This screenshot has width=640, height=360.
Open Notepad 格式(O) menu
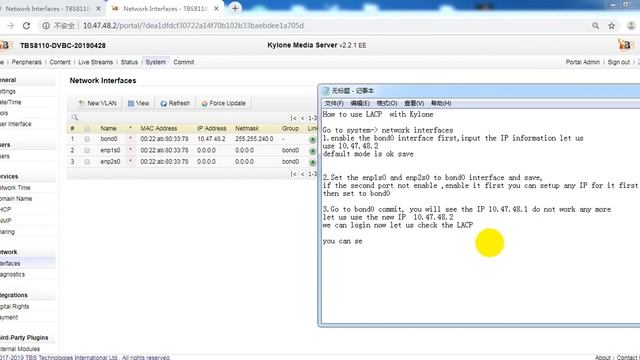[x=387, y=103]
